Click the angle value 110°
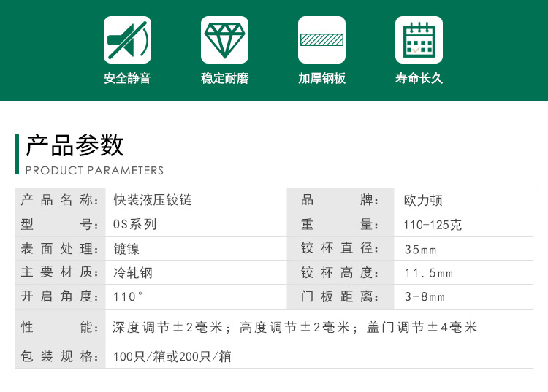Screen dimensions: 548x392 tap(128, 296)
